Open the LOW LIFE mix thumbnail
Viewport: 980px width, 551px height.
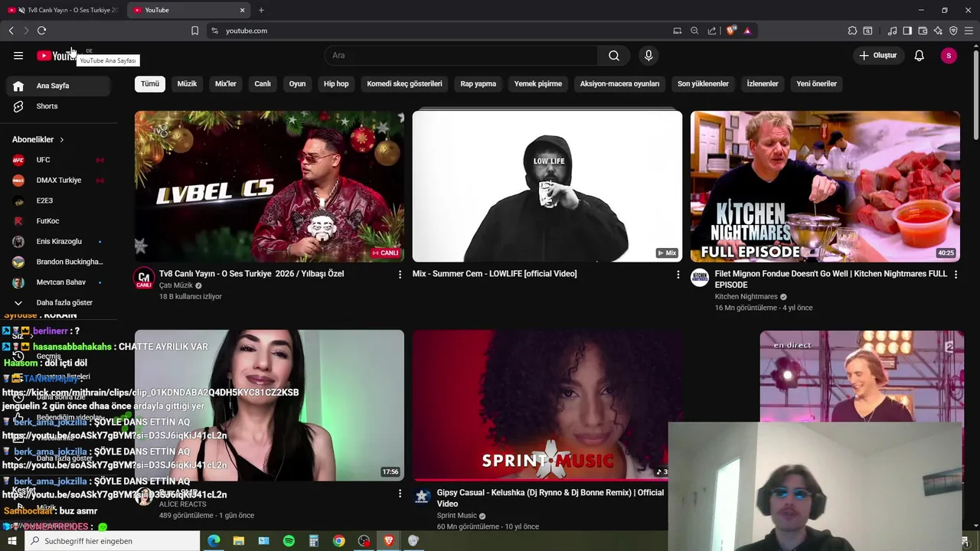[547, 187]
